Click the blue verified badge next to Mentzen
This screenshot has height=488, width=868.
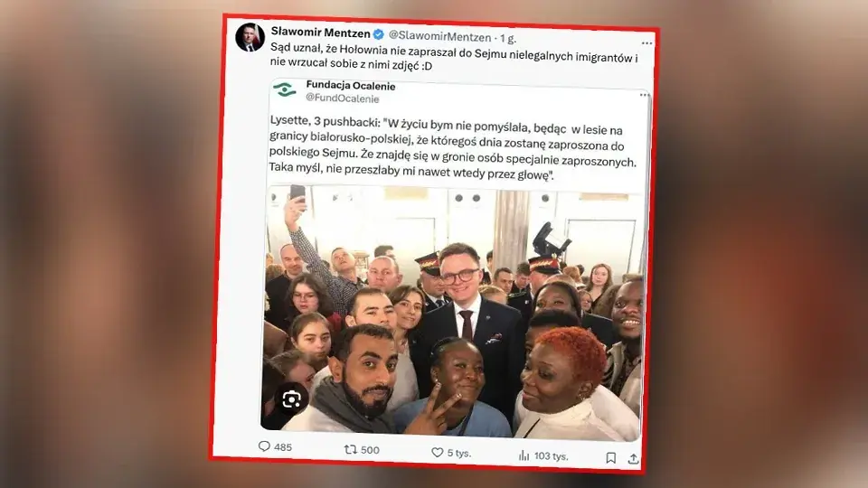[x=379, y=34]
